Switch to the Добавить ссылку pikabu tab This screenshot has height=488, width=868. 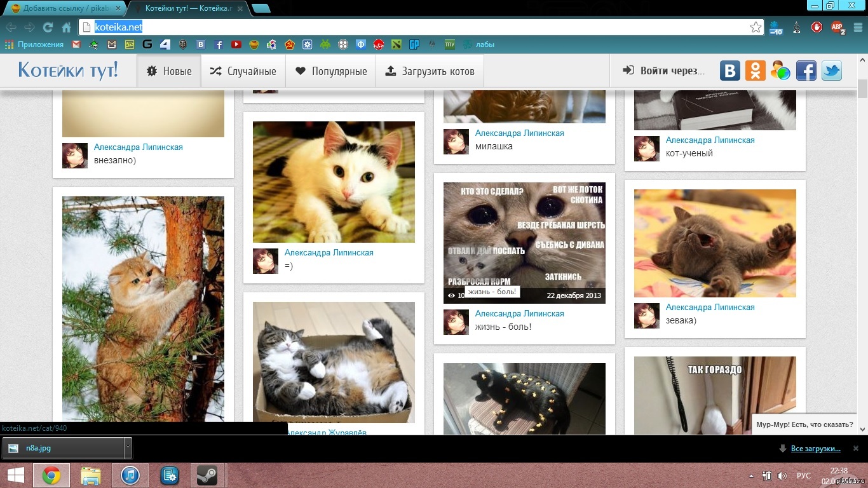62,8
